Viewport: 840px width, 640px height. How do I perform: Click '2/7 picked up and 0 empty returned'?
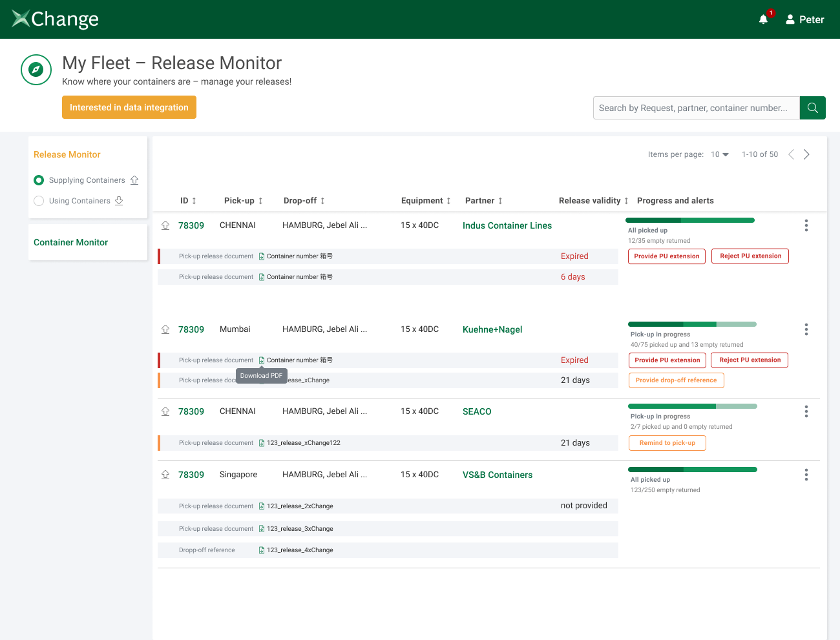tap(682, 427)
